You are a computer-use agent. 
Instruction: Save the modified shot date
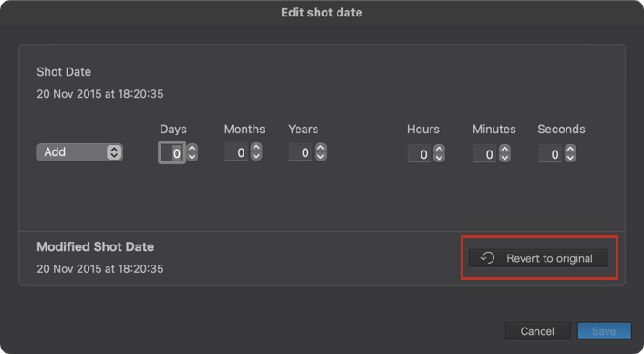point(604,331)
